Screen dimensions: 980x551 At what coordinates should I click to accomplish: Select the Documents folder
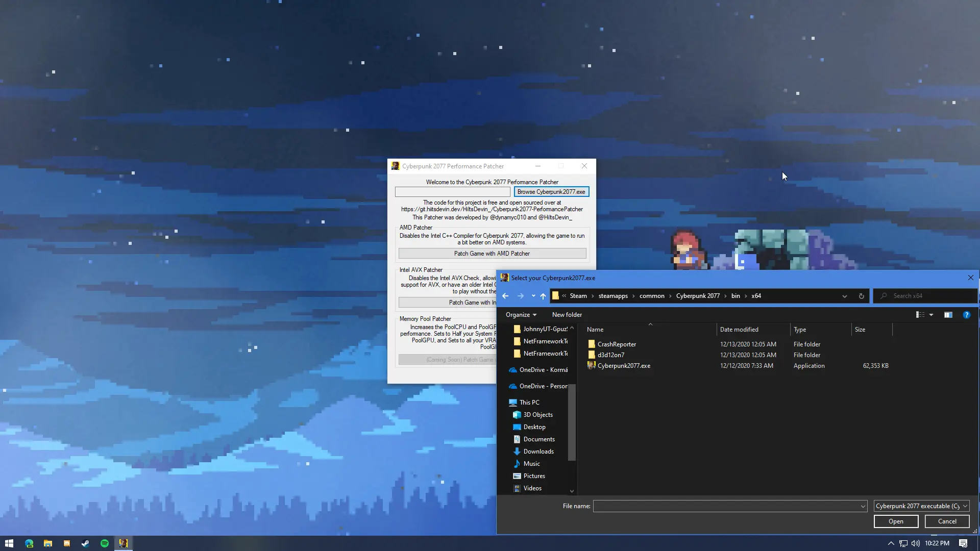(539, 439)
